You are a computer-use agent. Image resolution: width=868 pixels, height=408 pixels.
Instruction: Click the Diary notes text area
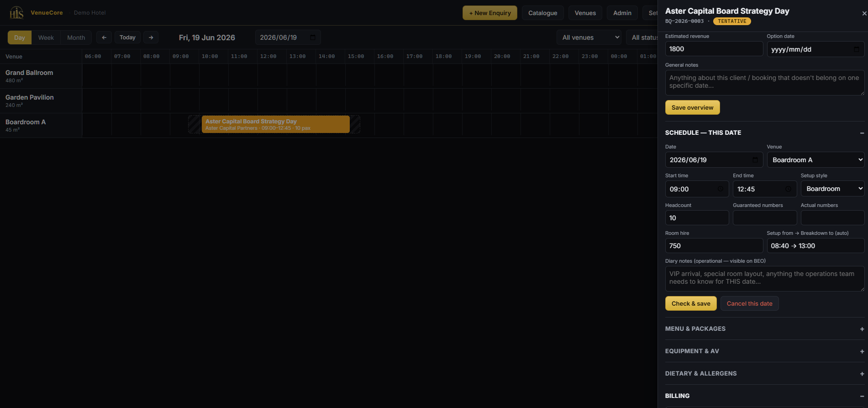coord(765,279)
